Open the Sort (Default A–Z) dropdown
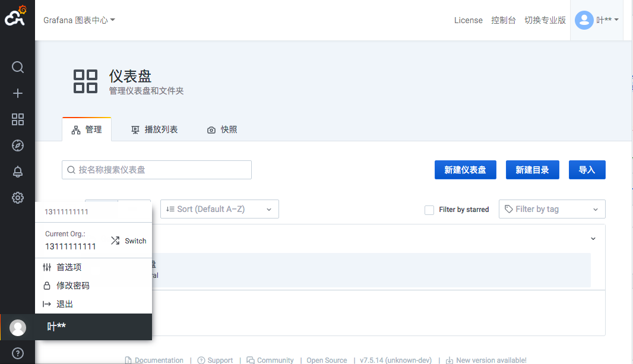633x364 pixels. (219, 209)
